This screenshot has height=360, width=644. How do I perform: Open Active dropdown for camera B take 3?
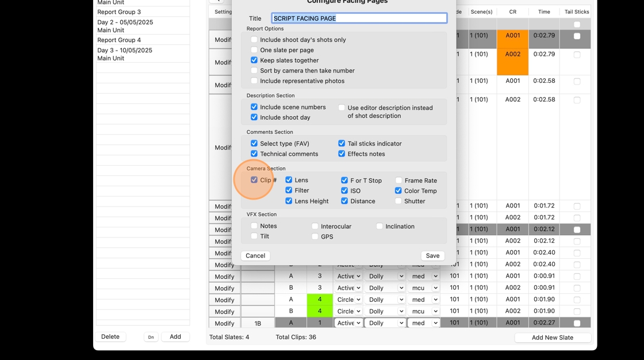[348, 288]
